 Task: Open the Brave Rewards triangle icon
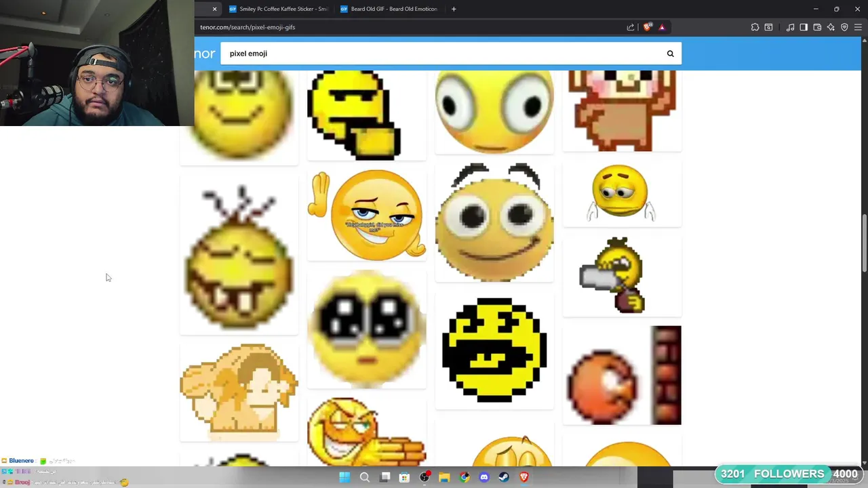click(662, 27)
